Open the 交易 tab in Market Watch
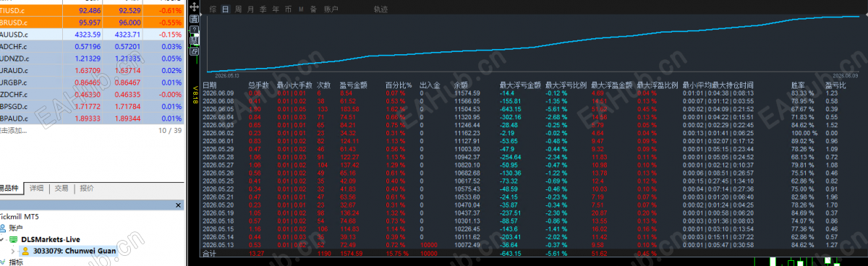The height and width of the screenshot is (266, 868). point(61,189)
